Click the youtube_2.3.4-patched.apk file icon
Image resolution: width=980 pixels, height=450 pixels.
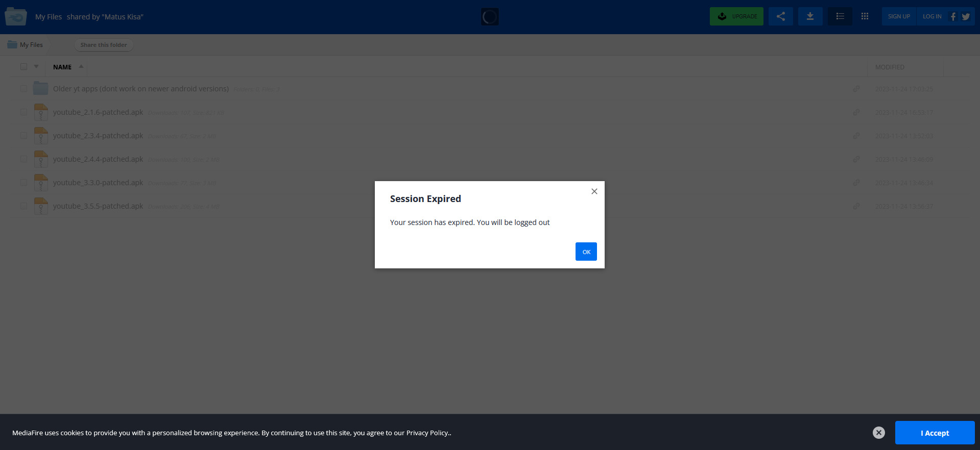click(x=41, y=135)
